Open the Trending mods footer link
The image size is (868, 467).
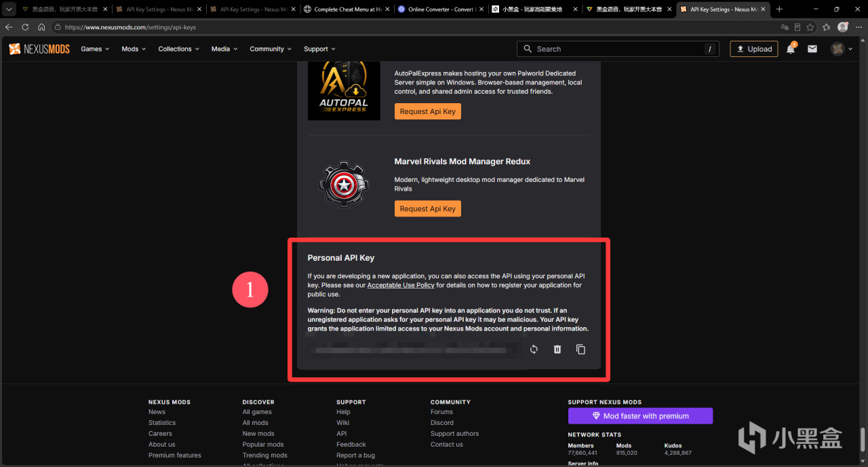(x=265, y=455)
